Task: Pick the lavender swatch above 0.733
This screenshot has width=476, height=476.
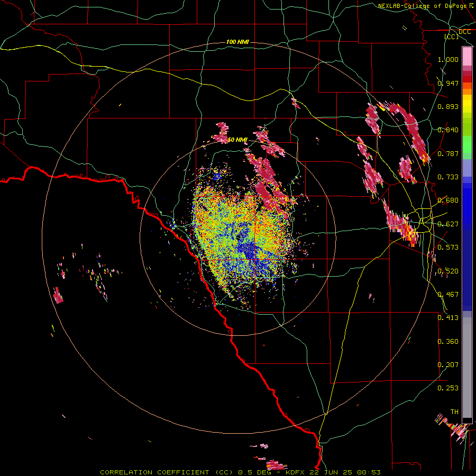Action: coord(467,168)
